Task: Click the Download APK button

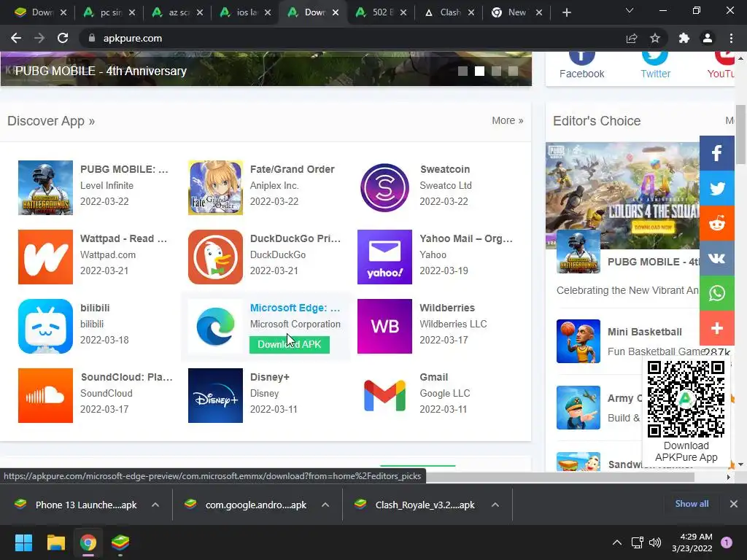Action: [289, 344]
